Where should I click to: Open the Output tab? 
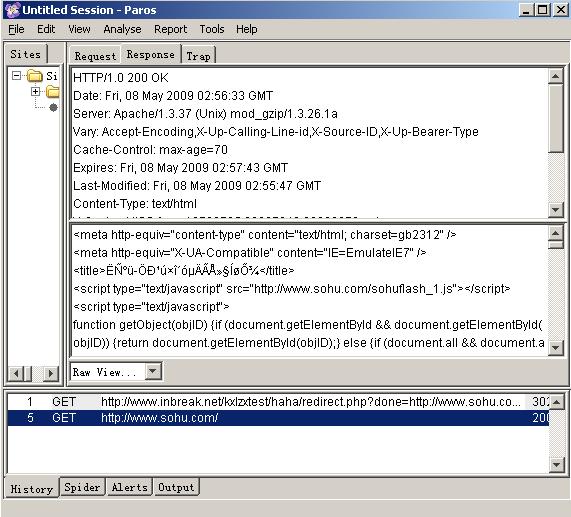(176, 487)
